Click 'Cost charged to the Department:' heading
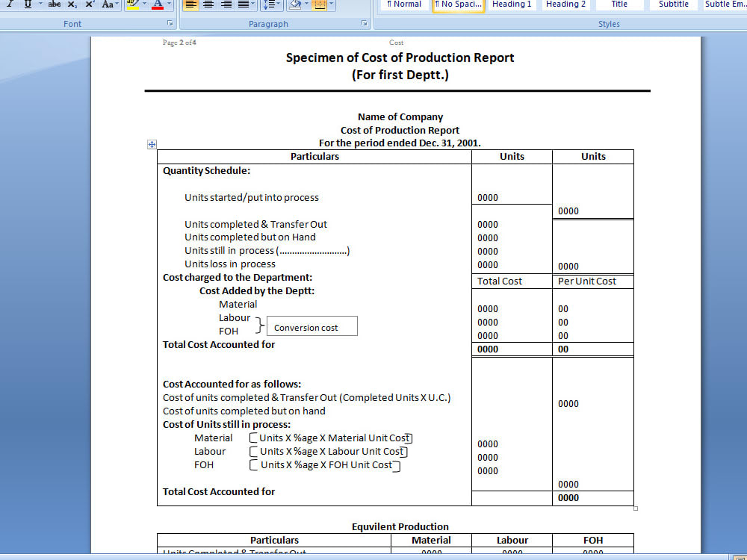This screenshot has width=747, height=560. coord(238,278)
